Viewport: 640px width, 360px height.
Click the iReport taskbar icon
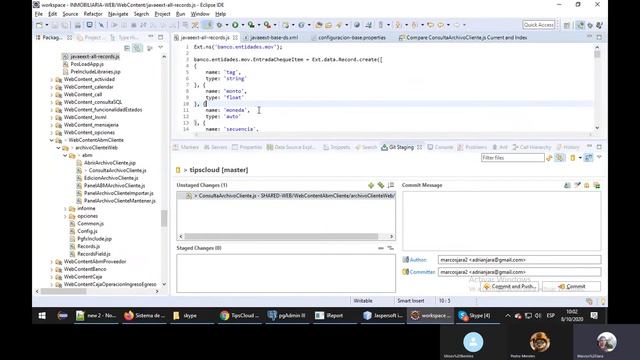click(x=330, y=316)
